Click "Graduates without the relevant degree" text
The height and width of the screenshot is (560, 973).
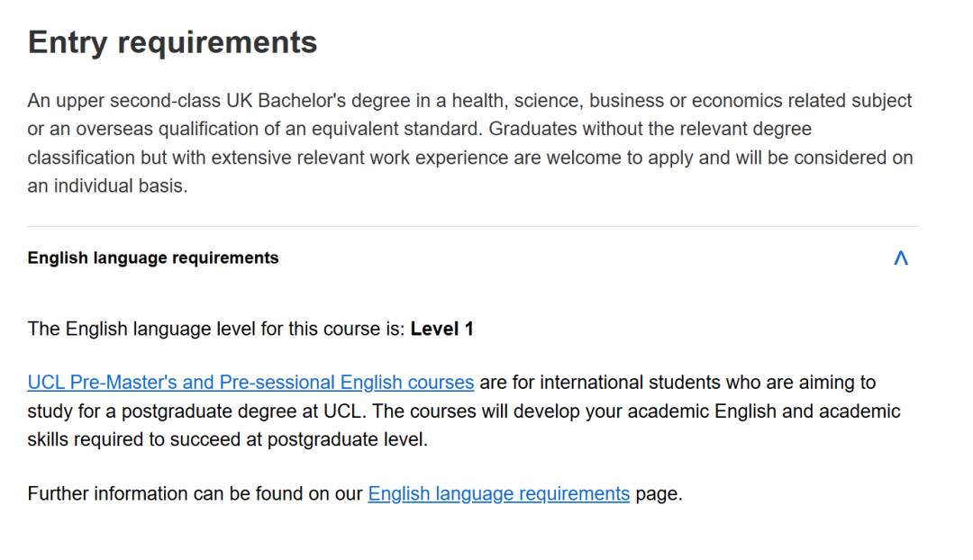click(650, 130)
